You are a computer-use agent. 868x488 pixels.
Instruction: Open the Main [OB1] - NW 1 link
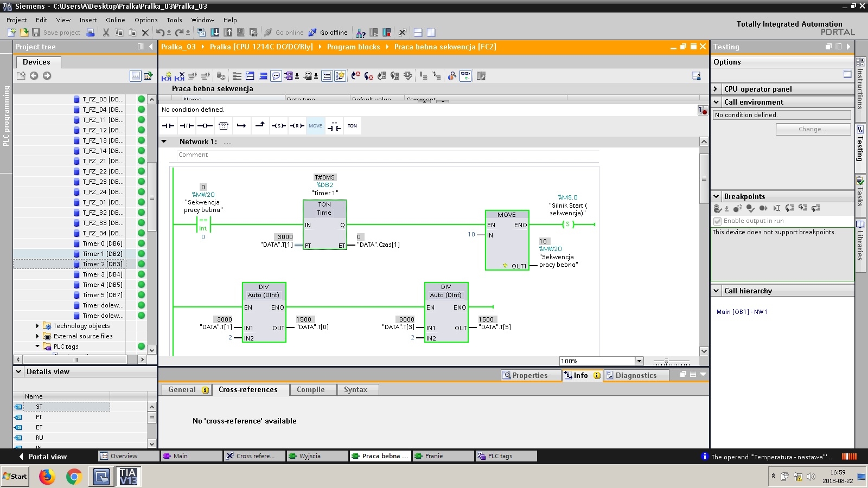pos(742,312)
